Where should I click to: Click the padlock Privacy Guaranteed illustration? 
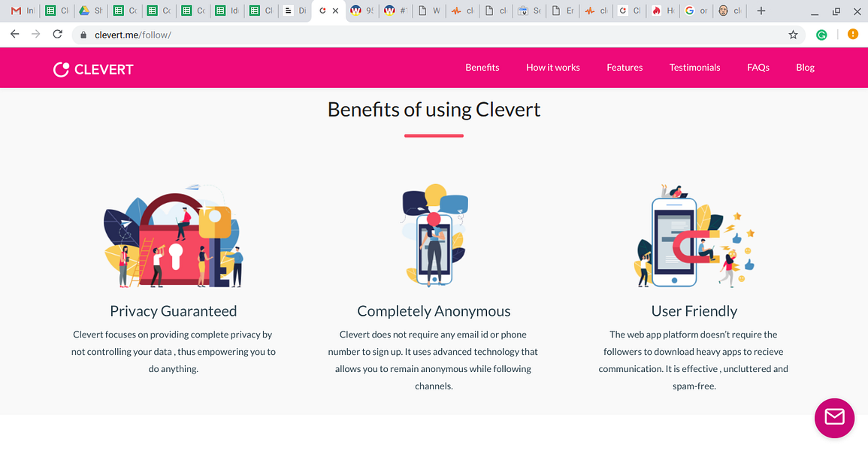pos(174,236)
